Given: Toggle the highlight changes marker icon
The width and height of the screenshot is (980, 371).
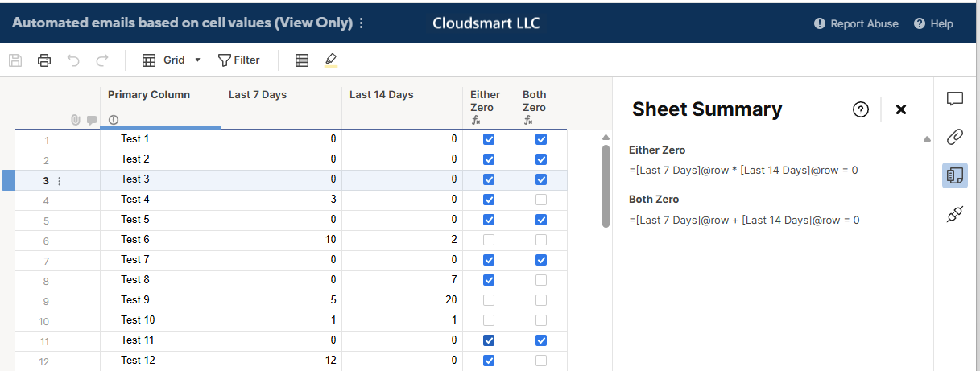Looking at the screenshot, I should click(331, 60).
